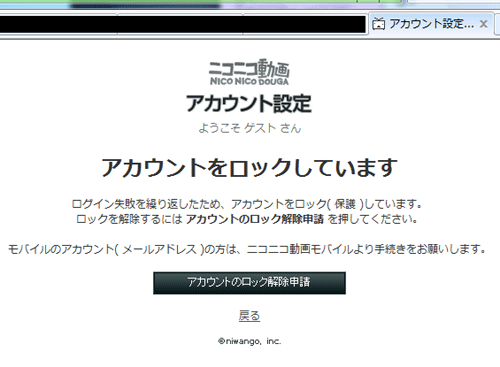The height and width of the screenshot is (367, 500).
Task: Follow the 戻る link
Action: pyautogui.click(x=249, y=315)
